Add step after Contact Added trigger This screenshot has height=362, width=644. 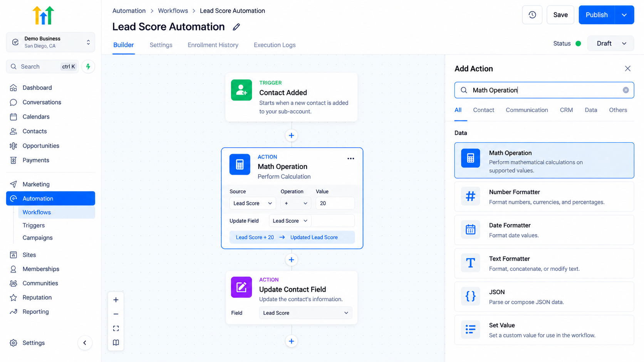(292, 135)
